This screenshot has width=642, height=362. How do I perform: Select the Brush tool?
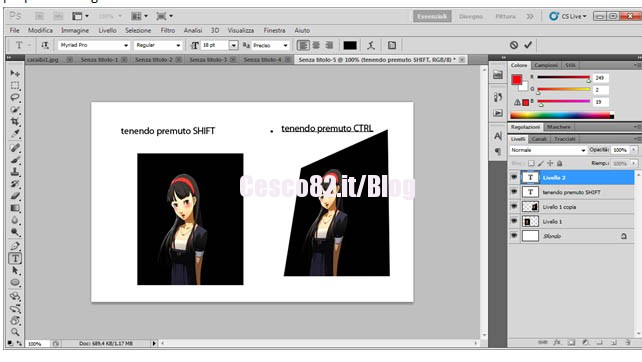15,160
